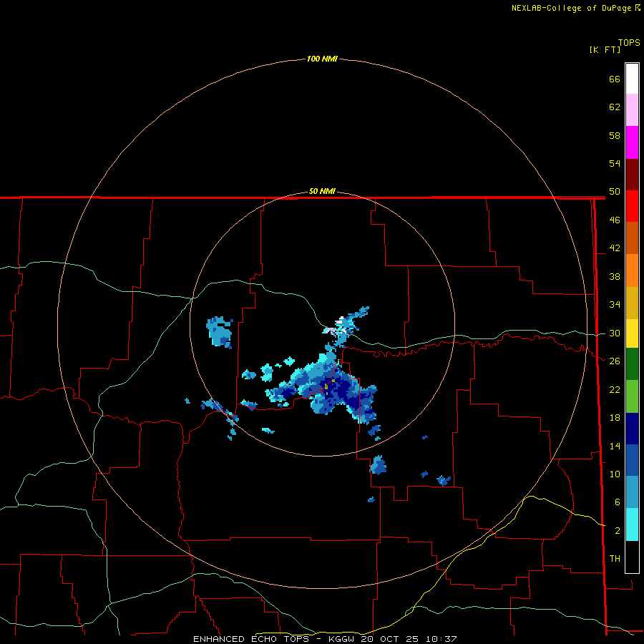Click the '18' legend value label

615,418
